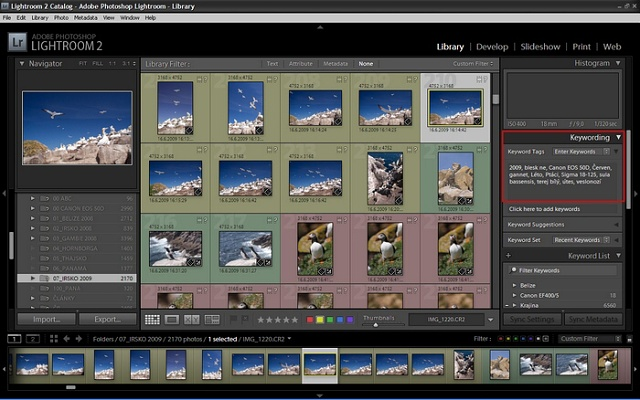Open Compare view (XY) icon

click(x=191, y=320)
